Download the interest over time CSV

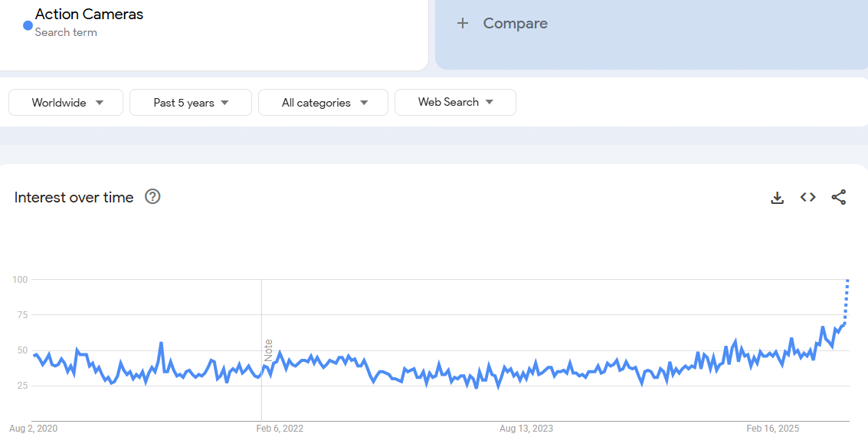(777, 198)
